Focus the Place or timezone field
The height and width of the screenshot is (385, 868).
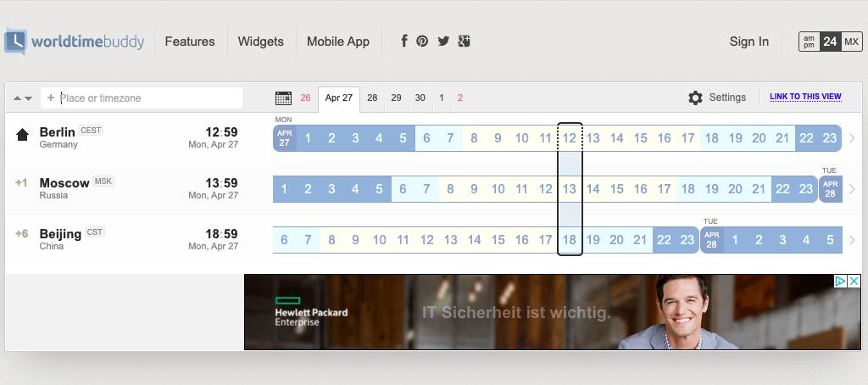pos(142,98)
